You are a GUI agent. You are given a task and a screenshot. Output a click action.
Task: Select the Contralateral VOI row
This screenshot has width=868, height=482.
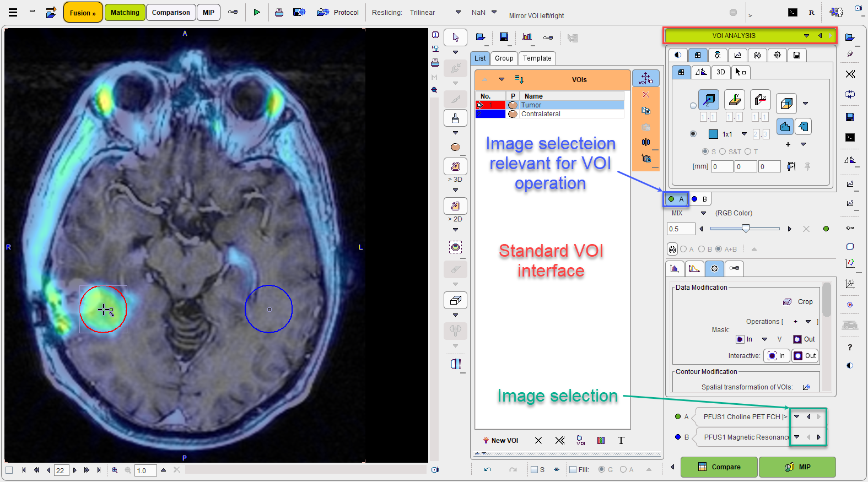pos(549,114)
